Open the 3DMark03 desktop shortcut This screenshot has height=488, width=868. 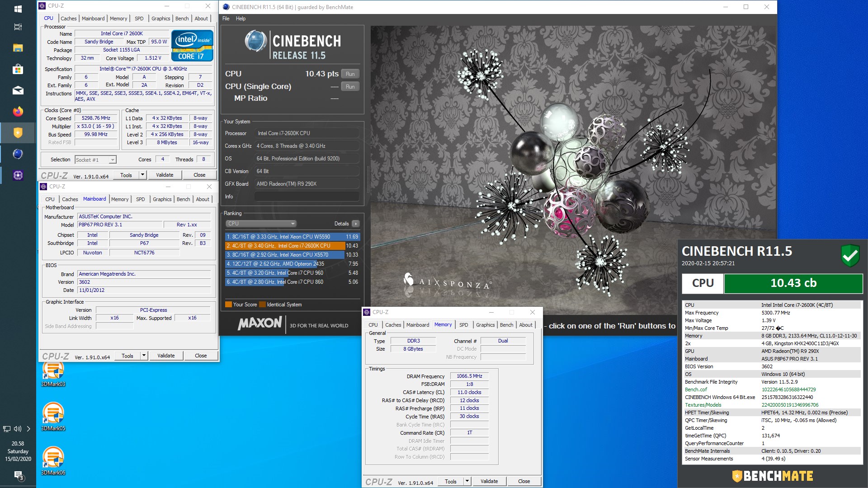point(53,374)
